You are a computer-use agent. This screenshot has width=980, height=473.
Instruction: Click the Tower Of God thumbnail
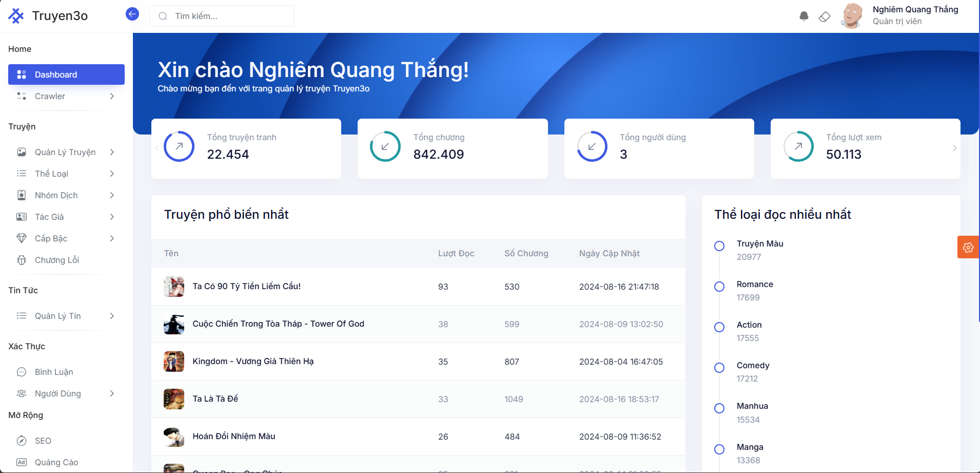(174, 324)
